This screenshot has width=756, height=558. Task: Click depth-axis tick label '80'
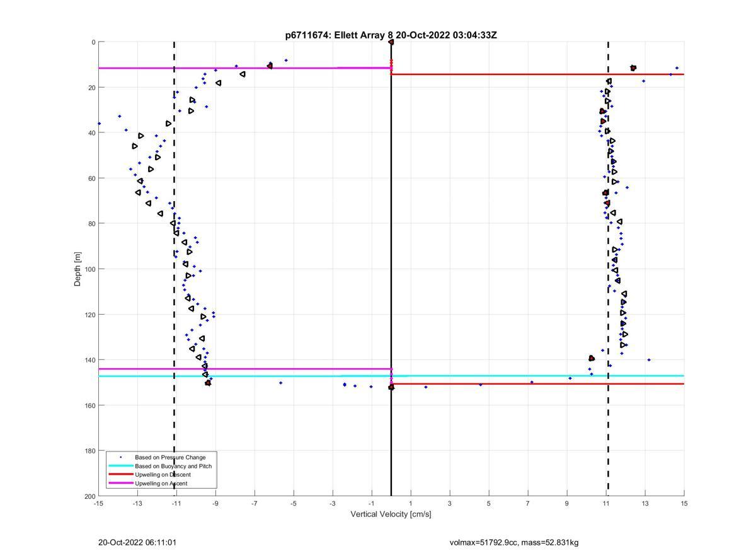click(x=91, y=224)
